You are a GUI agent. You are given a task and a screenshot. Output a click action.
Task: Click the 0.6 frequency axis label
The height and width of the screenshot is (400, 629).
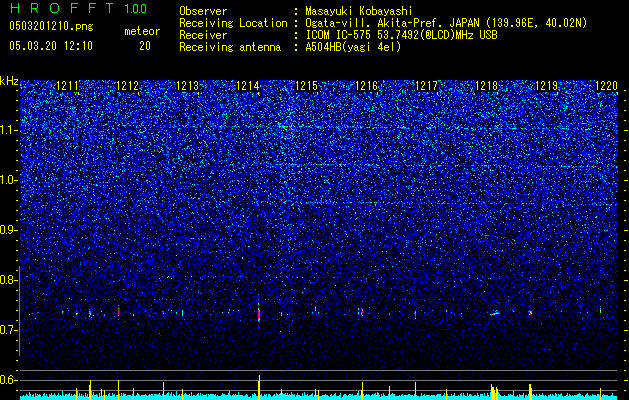coord(8,380)
